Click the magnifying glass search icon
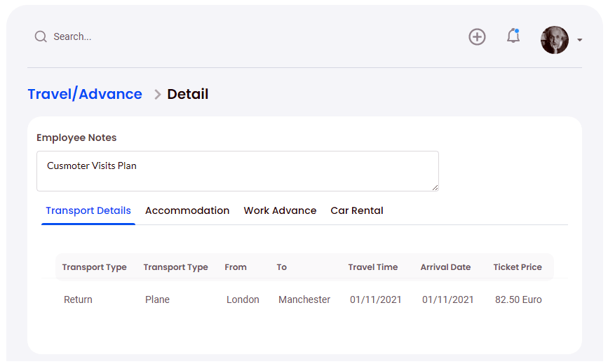This screenshot has height=364, width=608. coord(41,36)
